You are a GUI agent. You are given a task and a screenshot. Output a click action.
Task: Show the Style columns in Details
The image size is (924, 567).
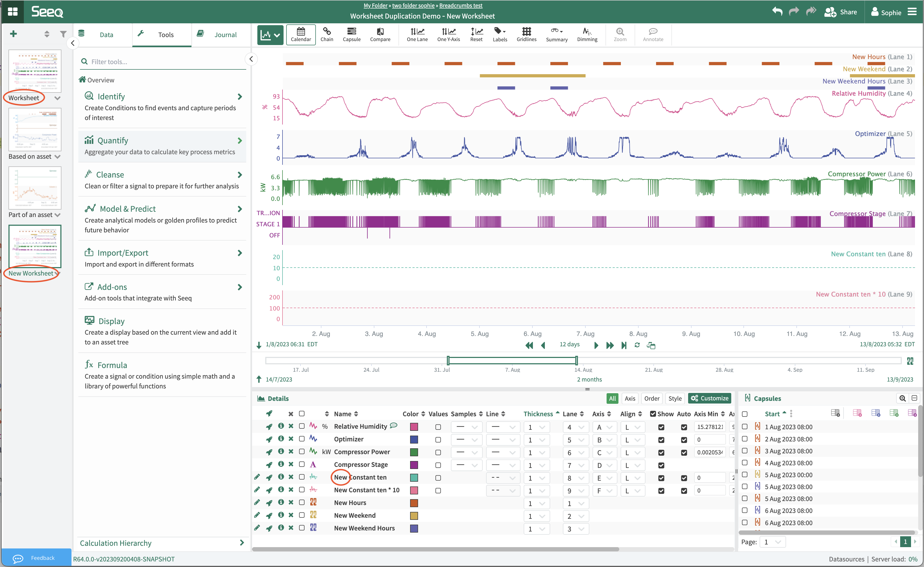click(675, 398)
